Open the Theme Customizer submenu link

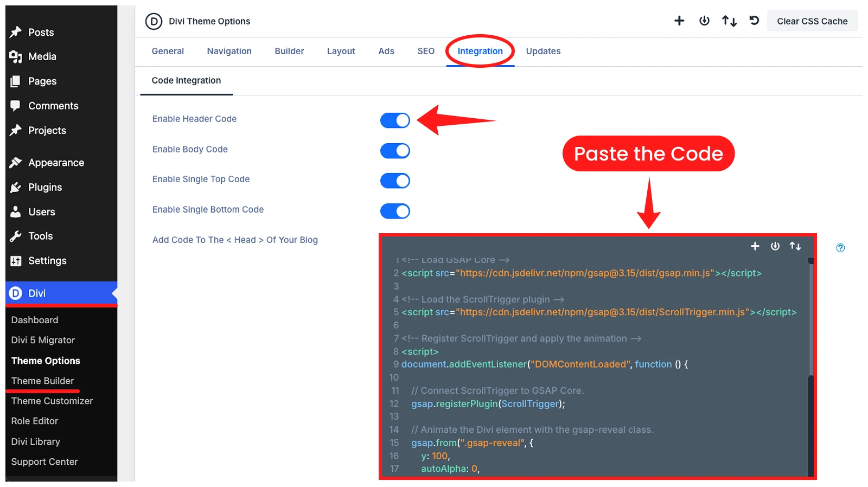point(52,401)
